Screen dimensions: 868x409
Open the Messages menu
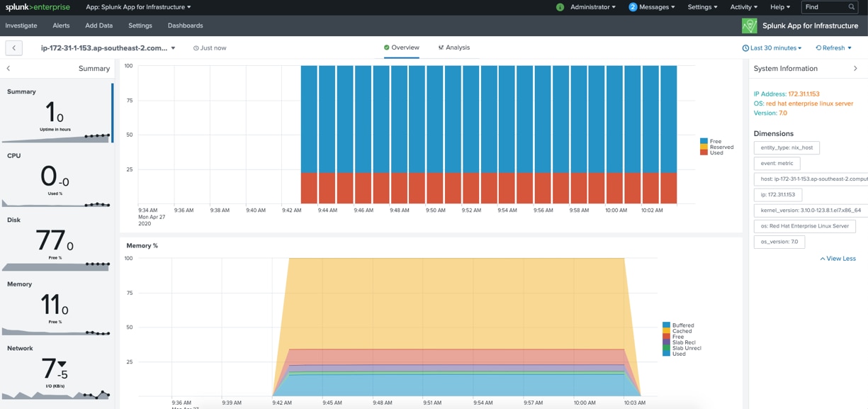[657, 7]
